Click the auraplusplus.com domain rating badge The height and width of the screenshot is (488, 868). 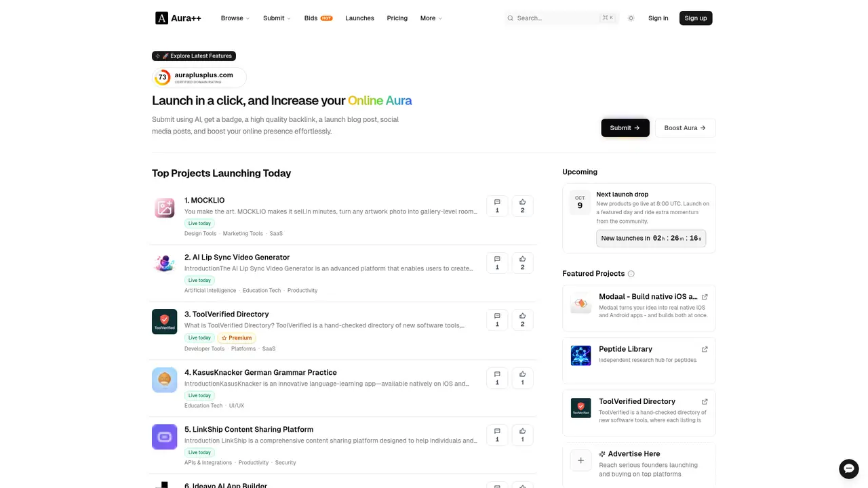pyautogui.click(x=199, y=77)
